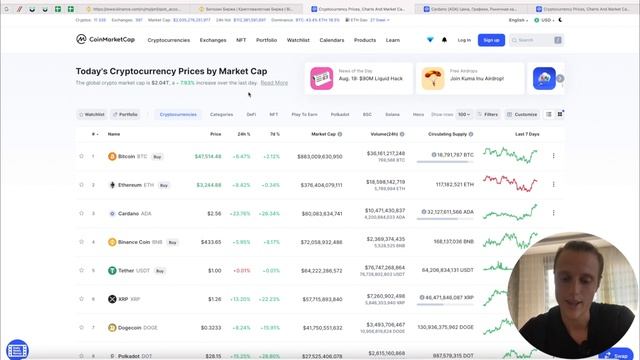Click the Cardano coin icon

click(112, 213)
